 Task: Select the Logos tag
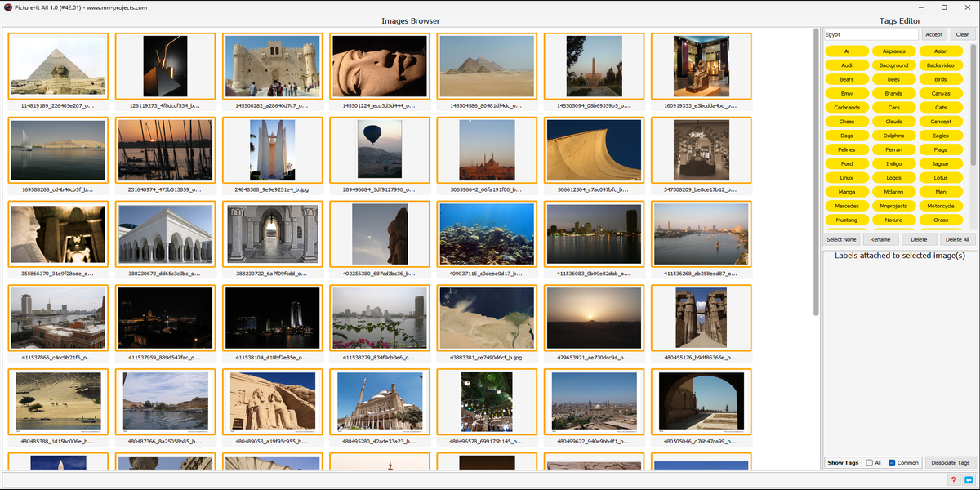(x=894, y=177)
